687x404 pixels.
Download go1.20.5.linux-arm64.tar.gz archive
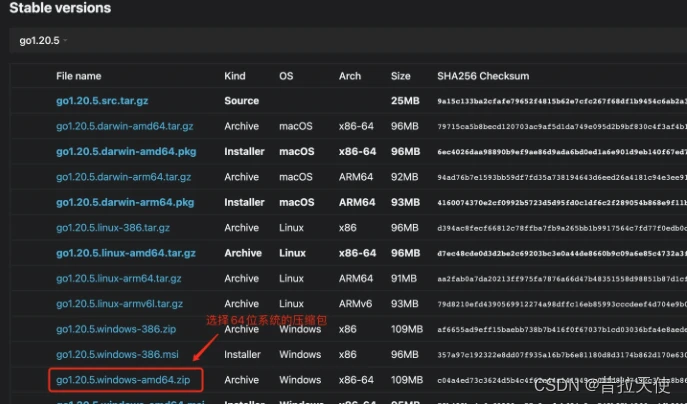[x=119, y=279]
